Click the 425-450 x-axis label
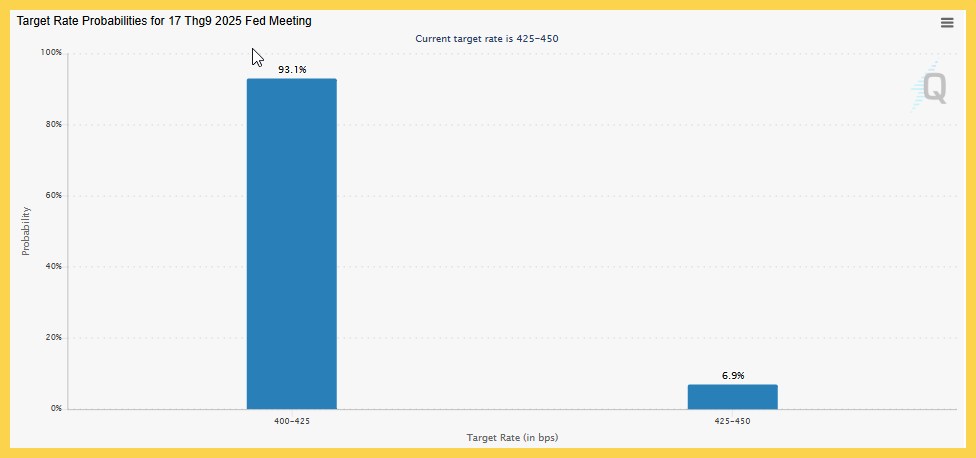Viewport: 976px width, 458px height. pyautogui.click(x=733, y=421)
